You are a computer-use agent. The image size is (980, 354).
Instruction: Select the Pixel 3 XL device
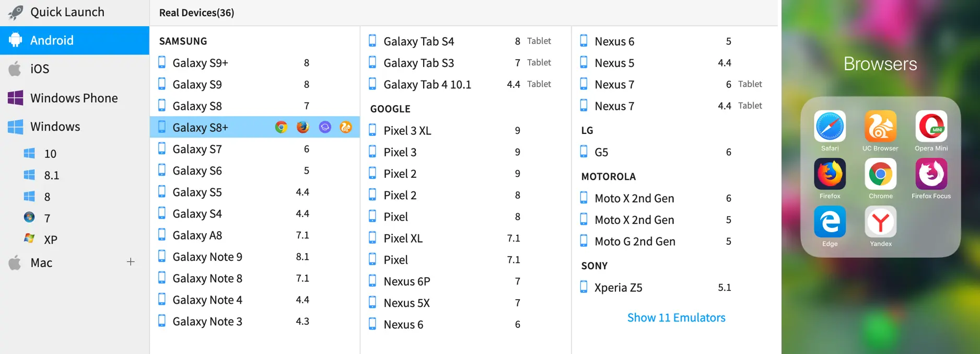coord(407,131)
